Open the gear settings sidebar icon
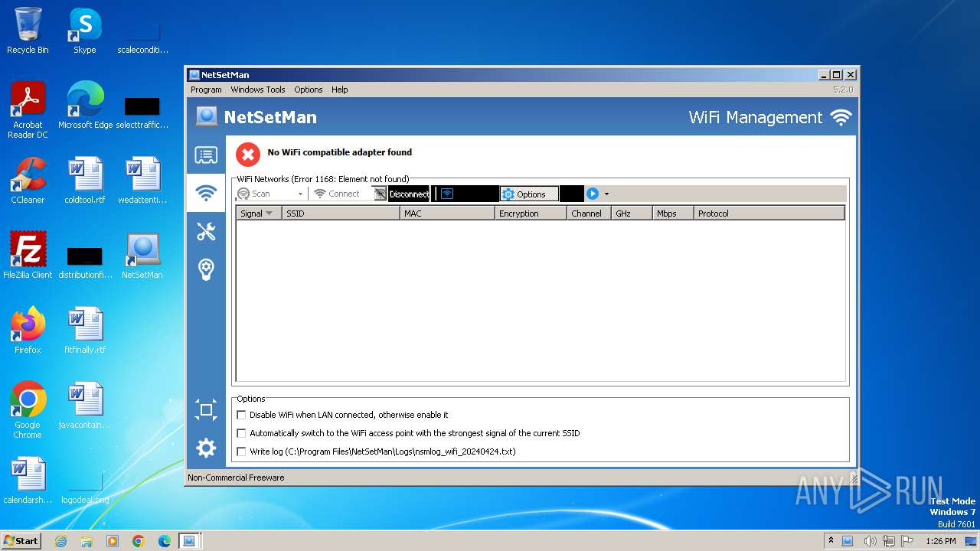This screenshot has width=980, height=551. pos(206,448)
